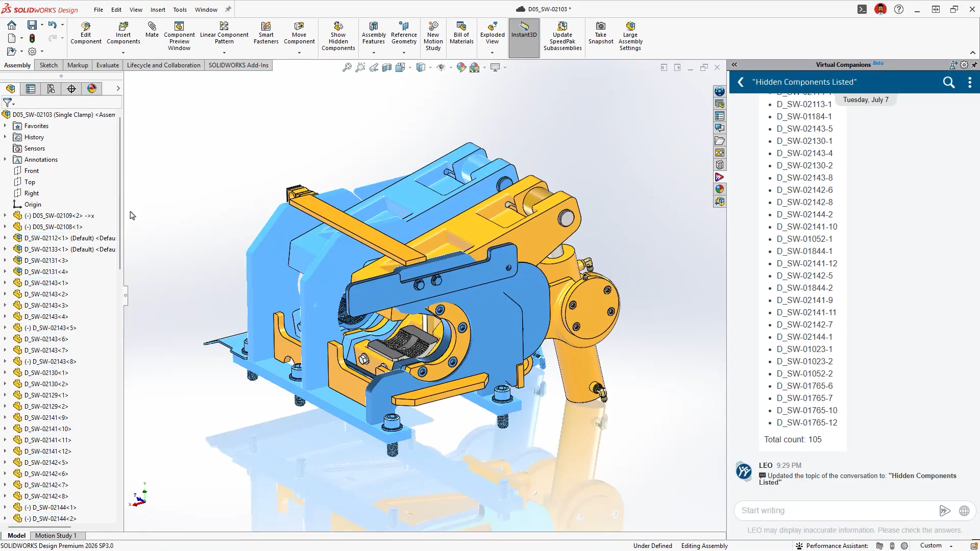Select the Mate tool
980x551 pixels.
coord(152,30)
